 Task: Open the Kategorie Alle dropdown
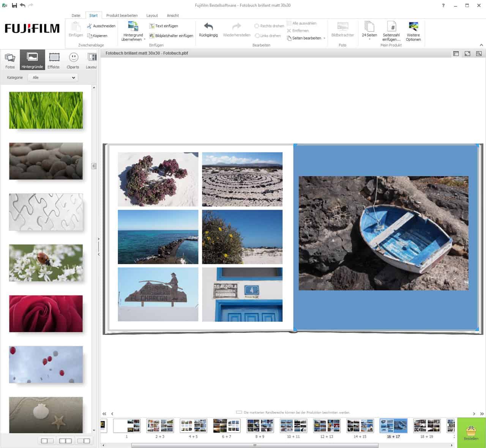(54, 77)
